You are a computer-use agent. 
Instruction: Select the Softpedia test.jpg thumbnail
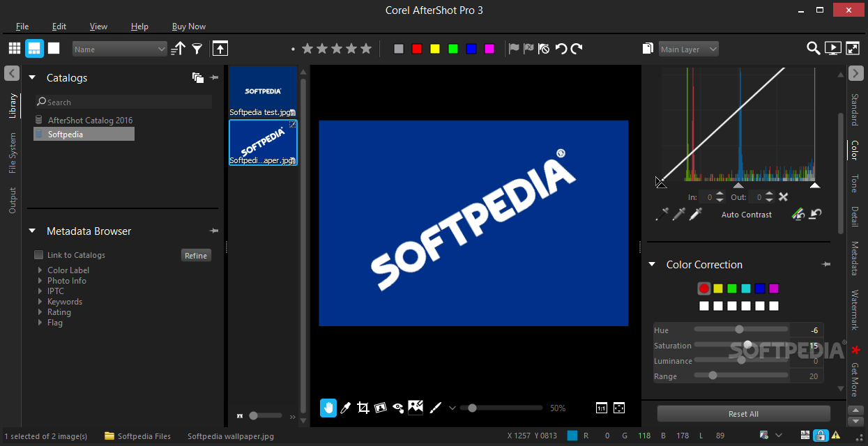[263, 91]
